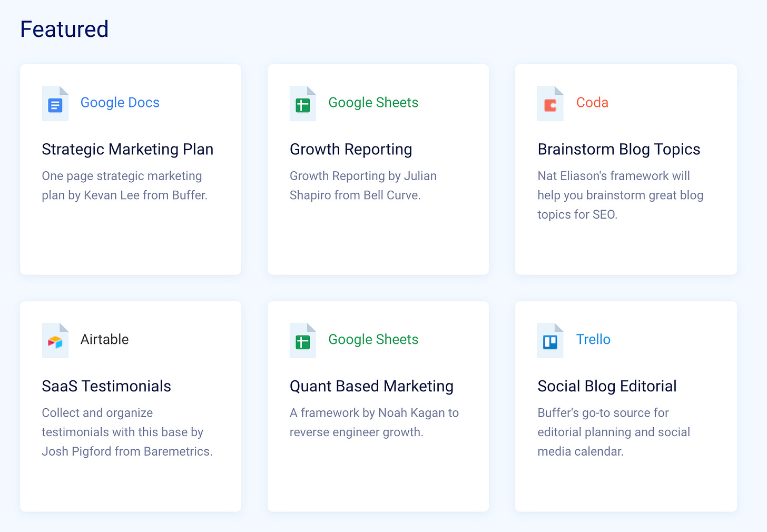
Task: Open the Social Blog Editorial template
Action: pos(607,387)
